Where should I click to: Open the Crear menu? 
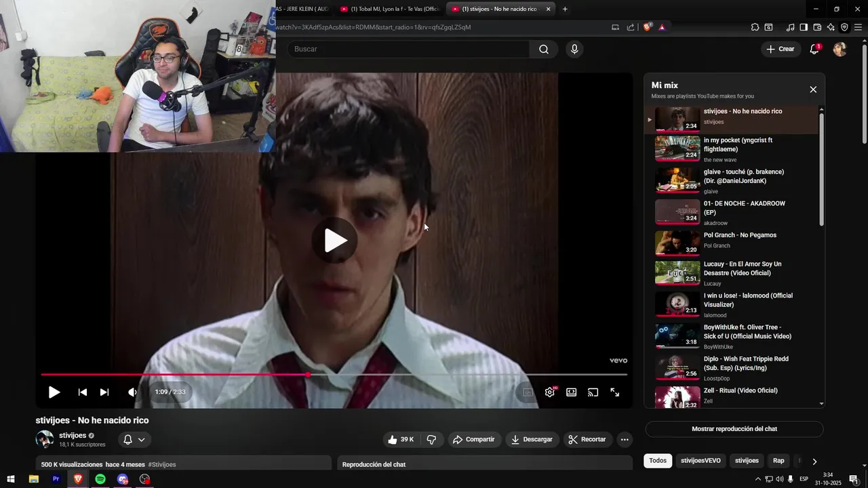pyautogui.click(x=780, y=49)
